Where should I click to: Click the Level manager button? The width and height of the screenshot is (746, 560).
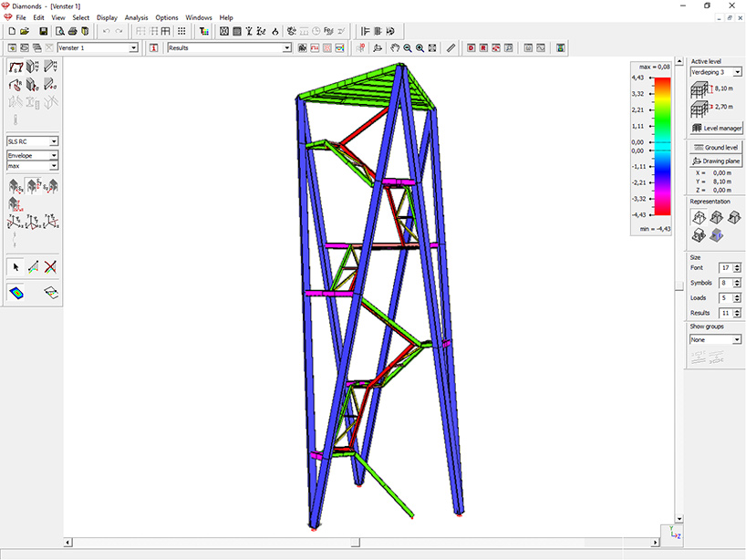(x=716, y=128)
